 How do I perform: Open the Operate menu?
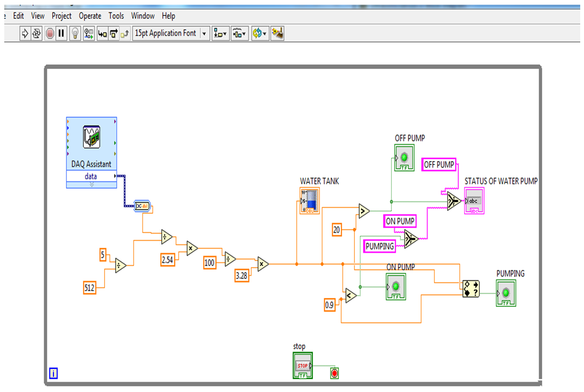(x=90, y=16)
